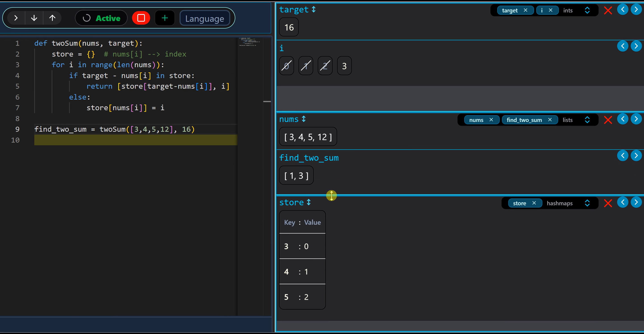The height and width of the screenshot is (334, 644).
Task: Click the plus icon to add a panel
Action: click(x=164, y=18)
